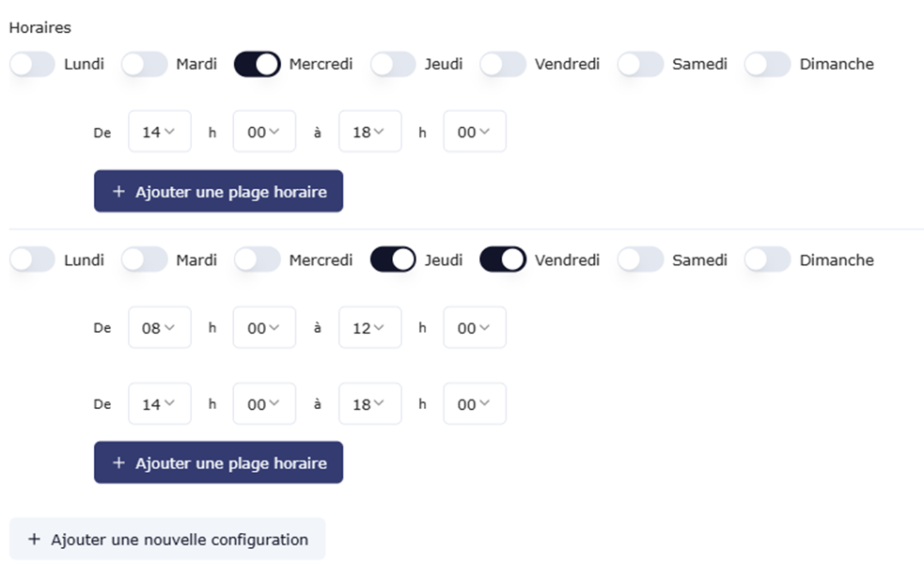This screenshot has width=924, height=565.
Task: Click Ajouter une nouvelle configuration button
Action: tap(167, 539)
